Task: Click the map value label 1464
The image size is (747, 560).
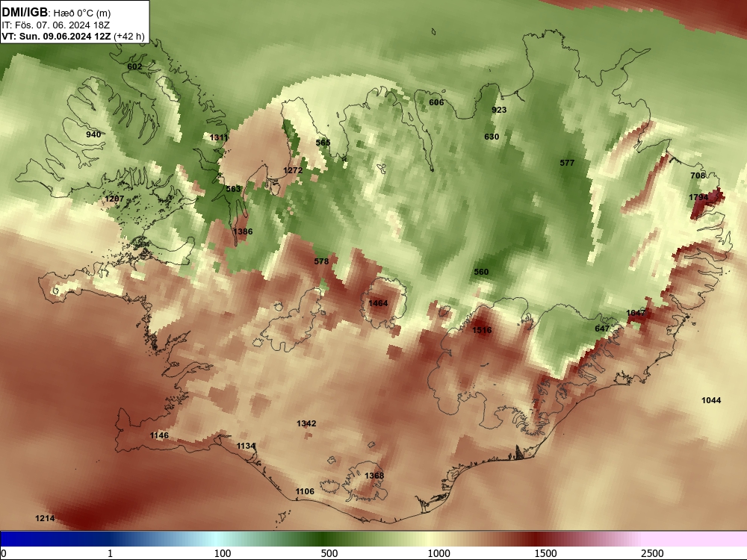Action: (x=378, y=303)
